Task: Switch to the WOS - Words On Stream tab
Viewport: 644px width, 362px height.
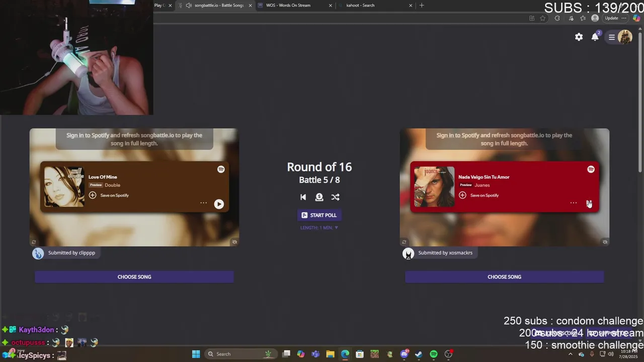Action: [294, 6]
